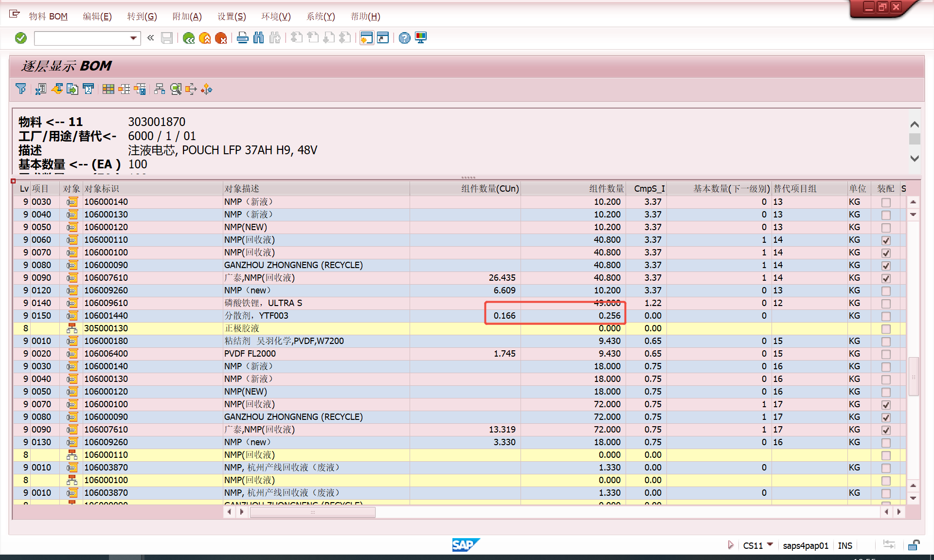Click the green Enter checkmark icon
This screenshot has width=934, height=560.
pyautogui.click(x=21, y=38)
